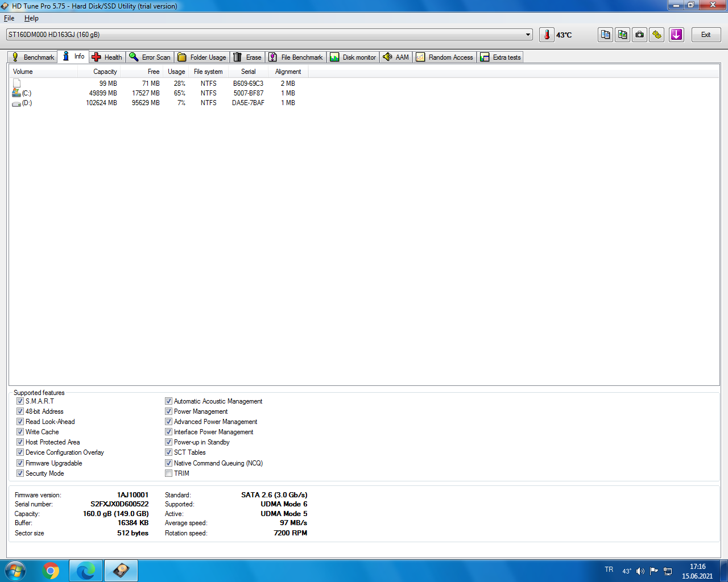Click the purple down-arrow toolbar icon
Screen dimensions: 728x582
tap(676, 35)
